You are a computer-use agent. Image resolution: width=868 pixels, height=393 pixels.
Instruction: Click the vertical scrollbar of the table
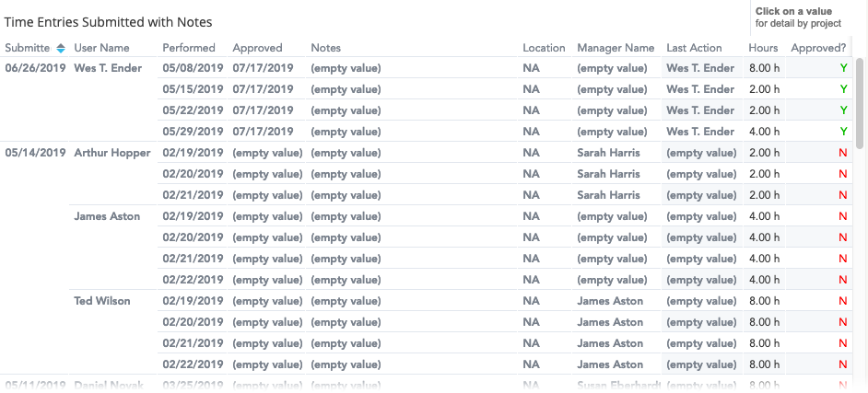tap(859, 103)
